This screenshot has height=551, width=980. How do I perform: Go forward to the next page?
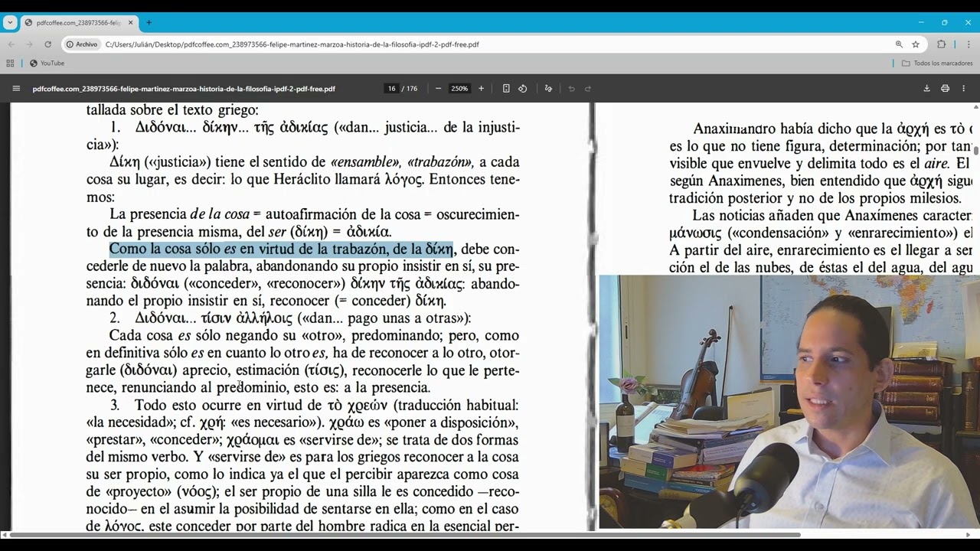pos(29,44)
